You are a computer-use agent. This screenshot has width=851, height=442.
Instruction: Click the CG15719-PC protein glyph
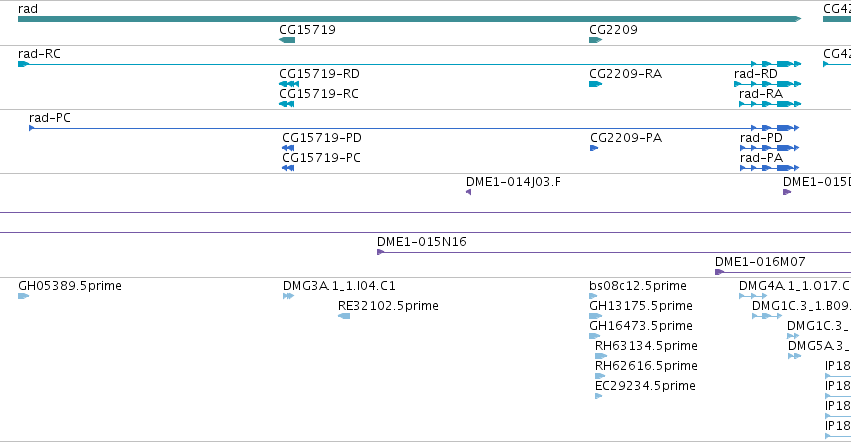(288, 168)
